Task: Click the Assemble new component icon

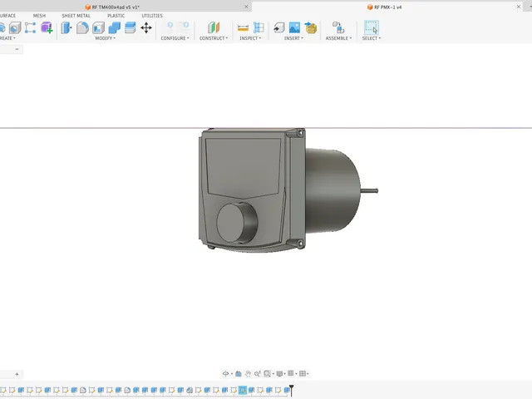Action: pos(338,27)
